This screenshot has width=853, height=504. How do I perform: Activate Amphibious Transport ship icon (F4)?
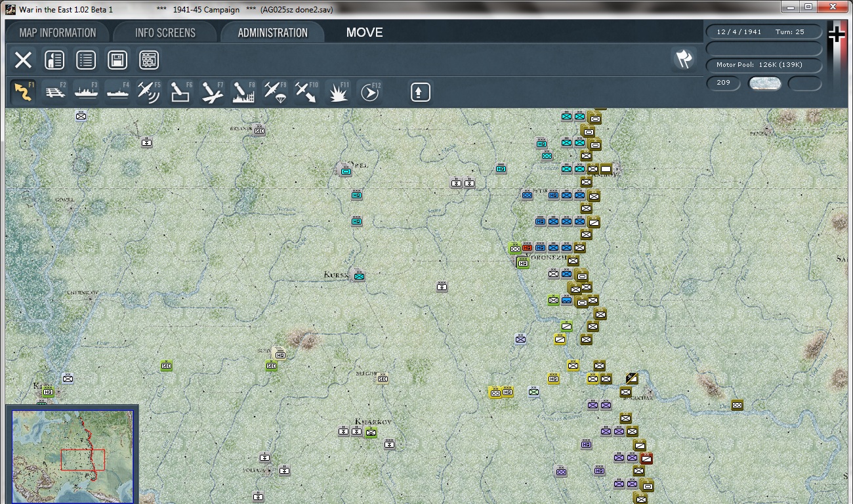click(117, 92)
